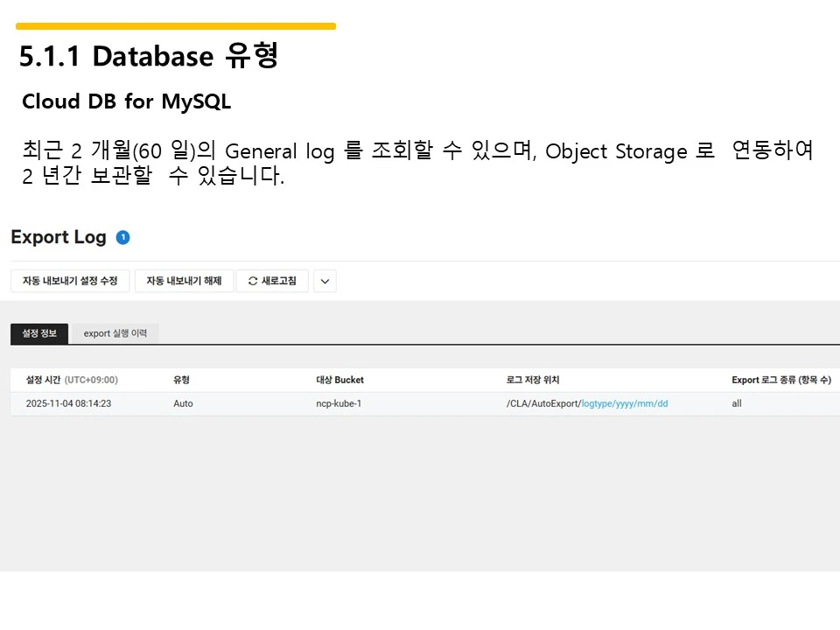Image resolution: width=840 pixels, height=630 pixels.
Task: Select the 설정 정보 tab
Action: tap(38, 333)
